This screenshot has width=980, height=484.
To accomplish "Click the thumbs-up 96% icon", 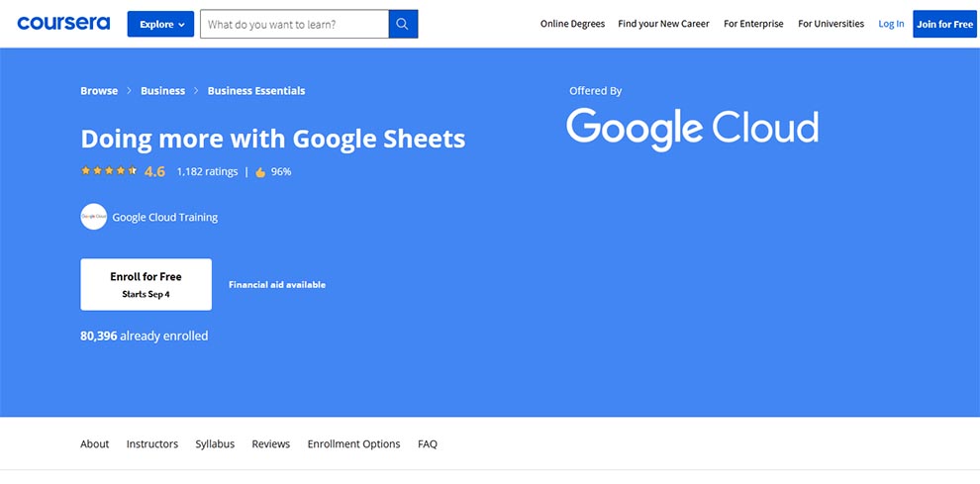I will [x=260, y=172].
